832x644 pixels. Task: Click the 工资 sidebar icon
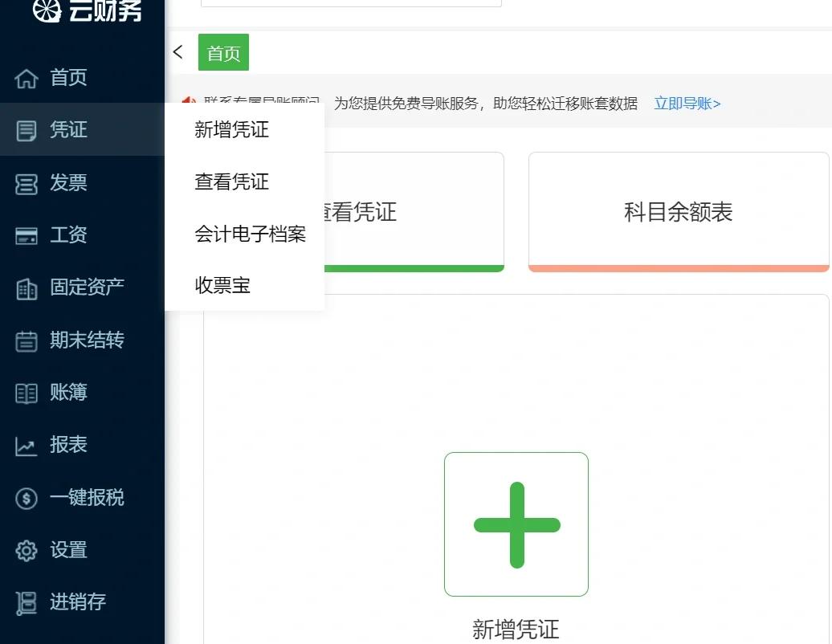(x=26, y=234)
